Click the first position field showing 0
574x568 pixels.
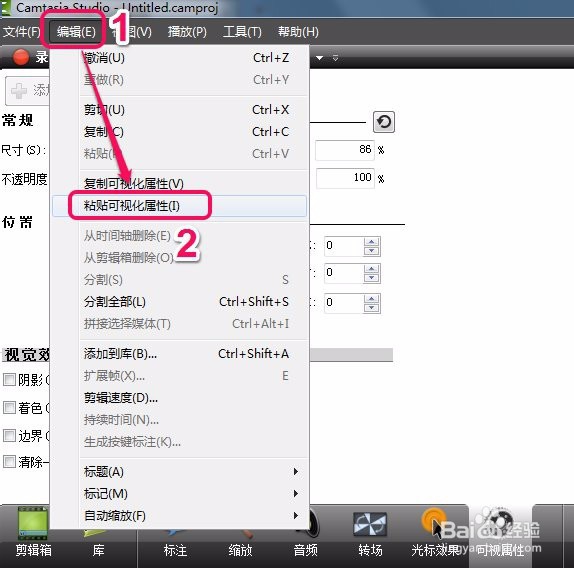(x=344, y=246)
